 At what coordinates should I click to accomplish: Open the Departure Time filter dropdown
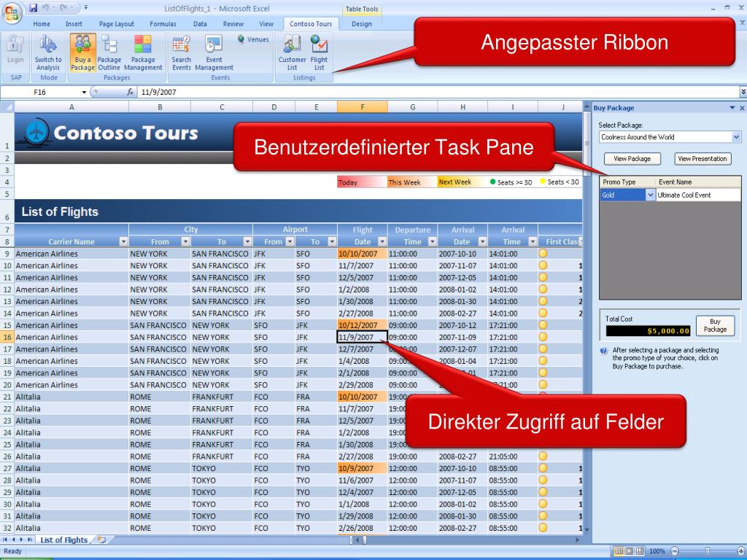click(432, 241)
